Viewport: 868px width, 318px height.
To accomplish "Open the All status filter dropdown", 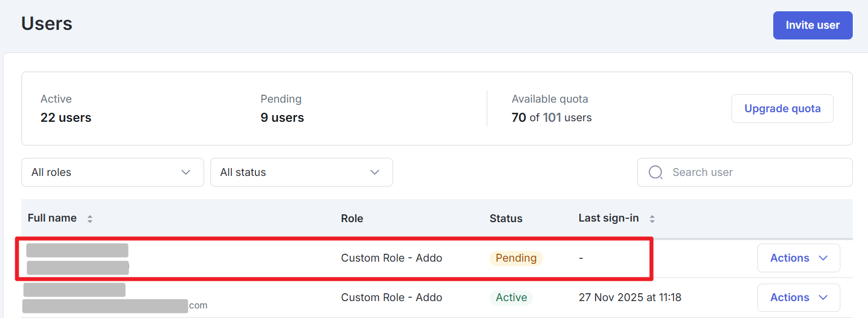I will click(301, 172).
